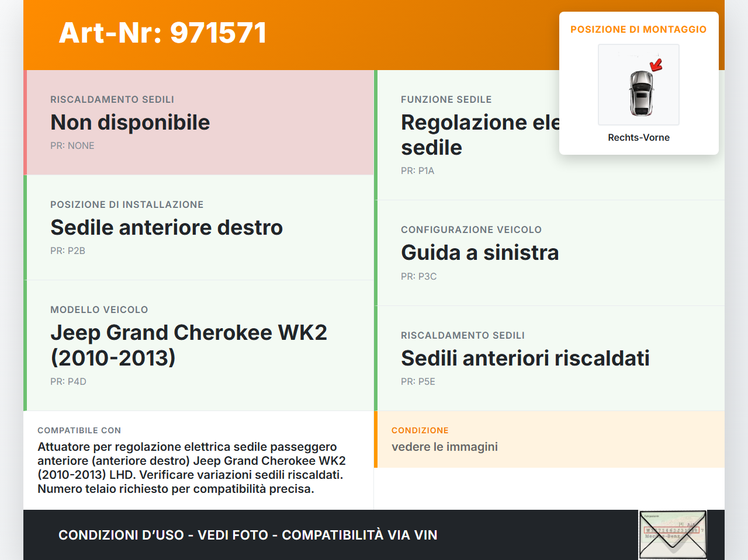Select the CONDIZIONI D'USO footer text
The height and width of the screenshot is (560, 748).
(x=248, y=535)
